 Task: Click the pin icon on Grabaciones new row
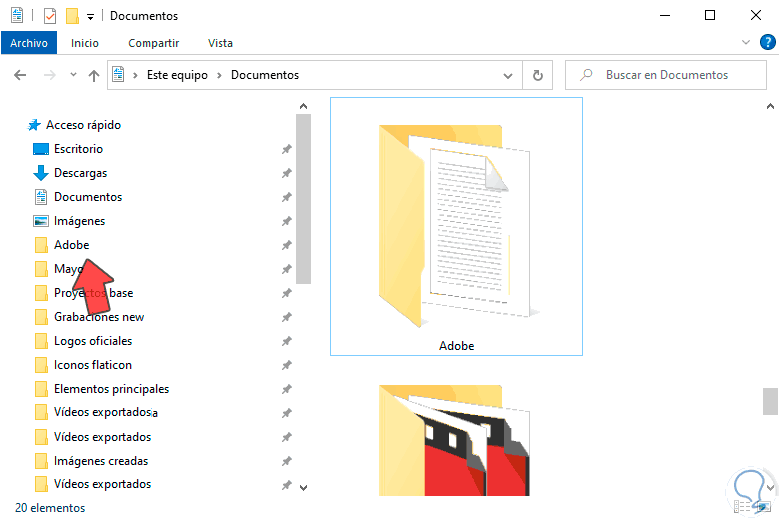(x=287, y=317)
